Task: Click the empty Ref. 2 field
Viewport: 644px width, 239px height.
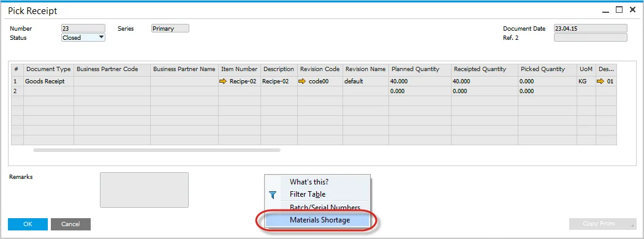Action: pos(591,37)
